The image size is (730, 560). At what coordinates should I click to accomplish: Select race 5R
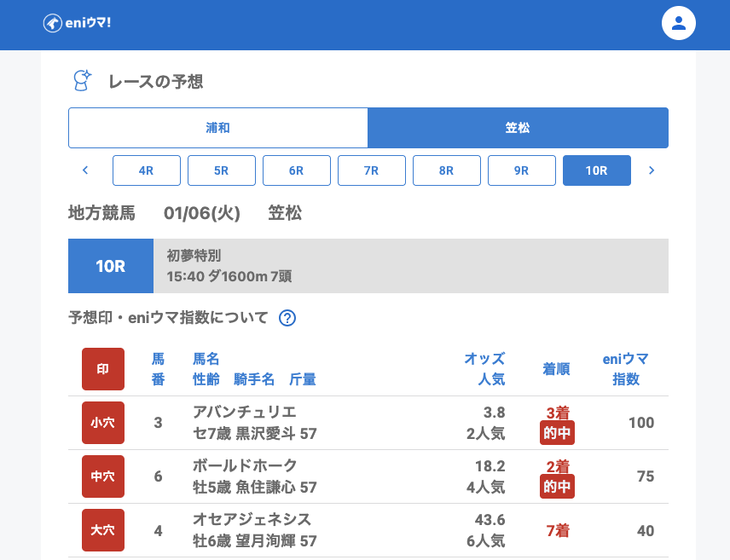[222, 170]
